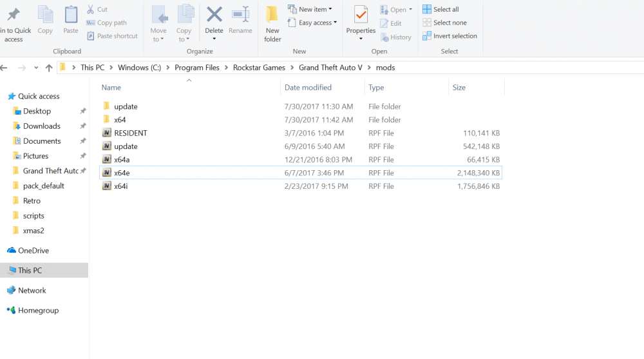Go back with the left arrow

pos(4,68)
